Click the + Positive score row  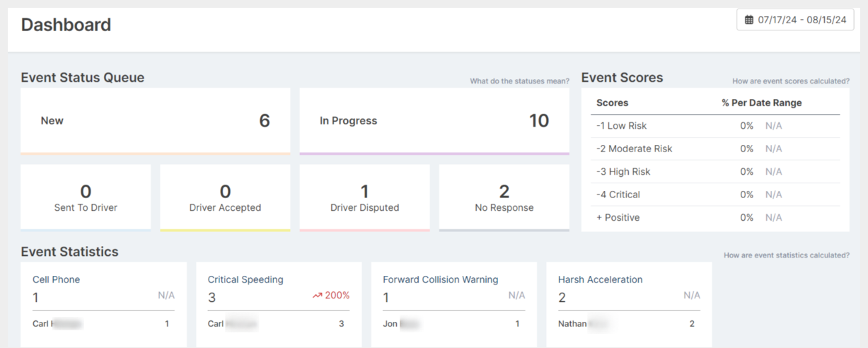pos(715,217)
